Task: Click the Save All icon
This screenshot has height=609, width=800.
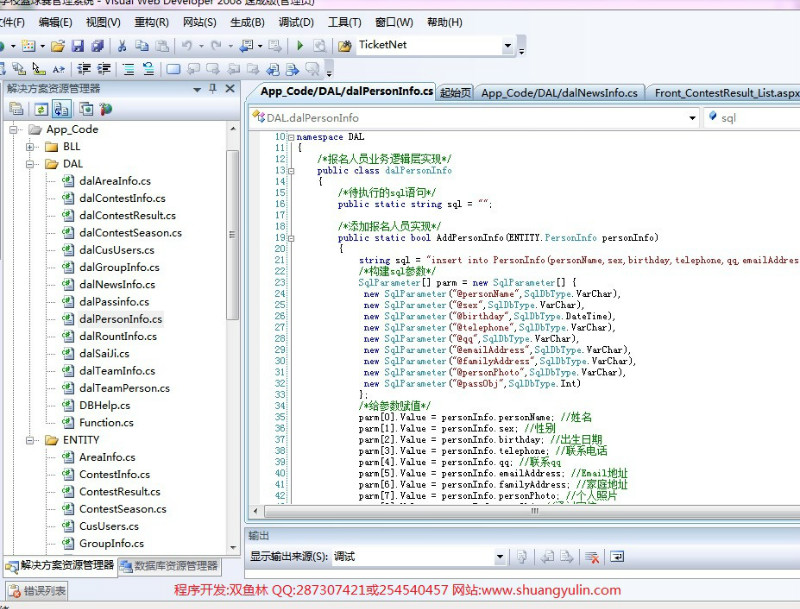Action: [x=97, y=46]
